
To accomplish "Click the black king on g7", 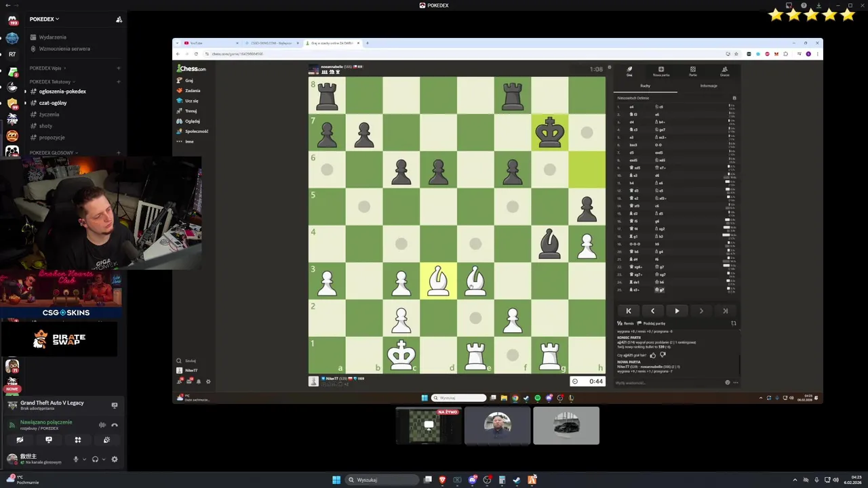I will pos(549,132).
